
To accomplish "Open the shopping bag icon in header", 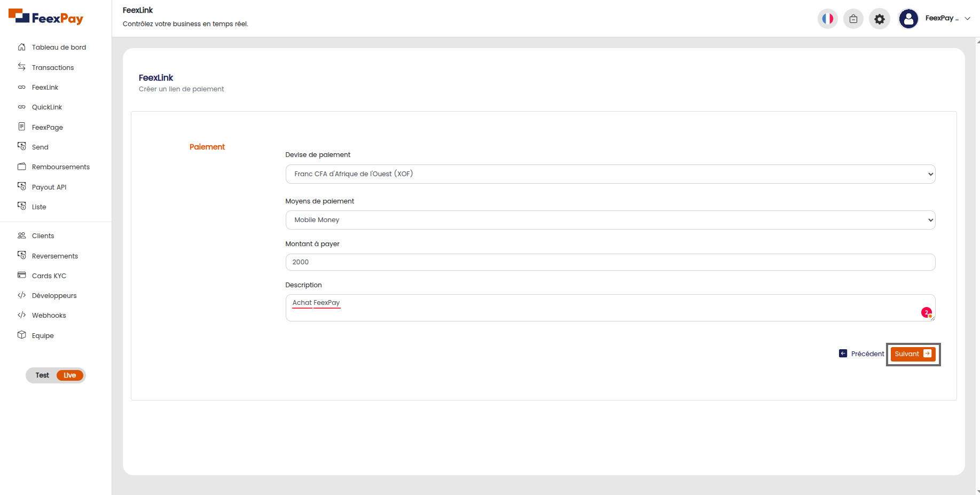I will coord(853,19).
